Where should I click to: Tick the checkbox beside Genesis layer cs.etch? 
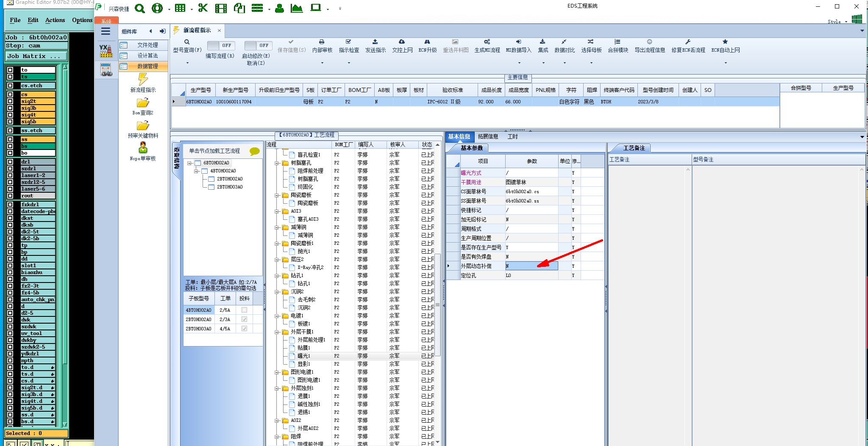coord(10,86)
